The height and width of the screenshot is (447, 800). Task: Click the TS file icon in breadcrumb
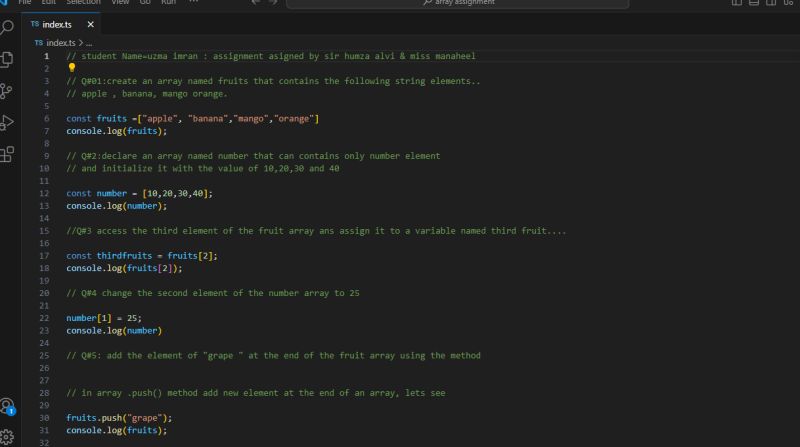click(39, 43)
